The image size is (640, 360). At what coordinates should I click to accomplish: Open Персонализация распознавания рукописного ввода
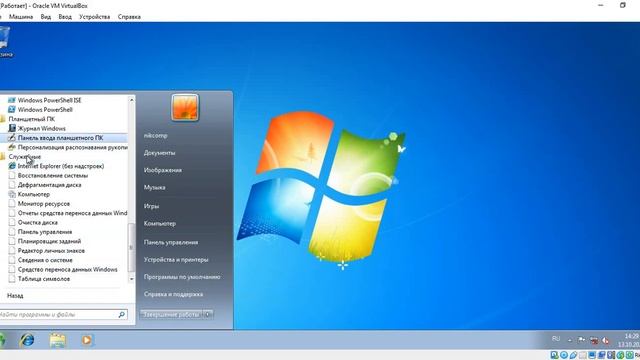68,147
